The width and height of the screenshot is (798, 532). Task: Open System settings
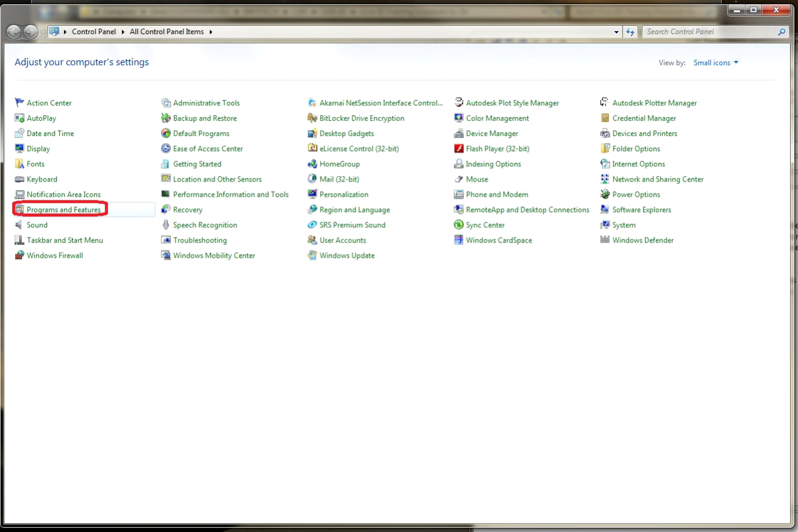624,225
